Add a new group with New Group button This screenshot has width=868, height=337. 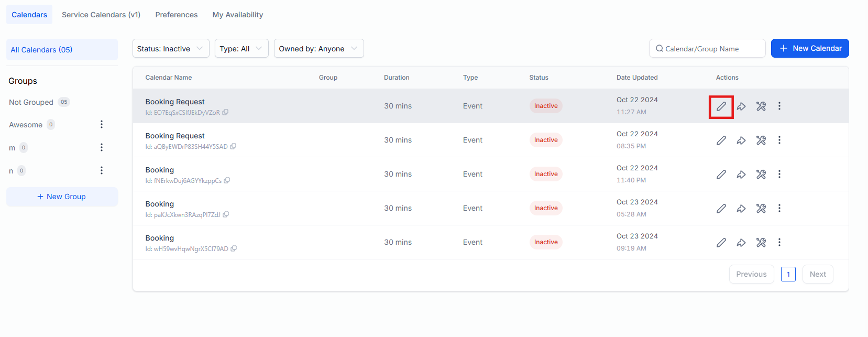tap(62, 197)
